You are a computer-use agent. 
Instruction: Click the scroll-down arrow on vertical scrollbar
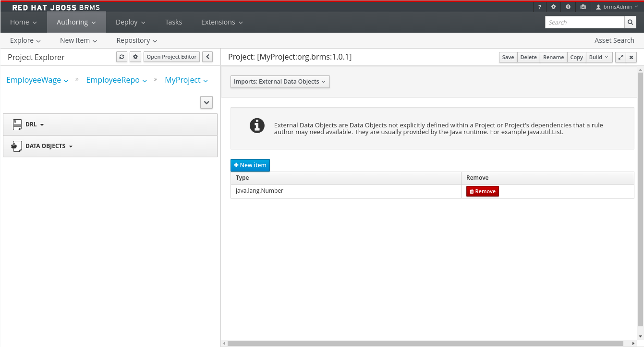pos(641,336)
